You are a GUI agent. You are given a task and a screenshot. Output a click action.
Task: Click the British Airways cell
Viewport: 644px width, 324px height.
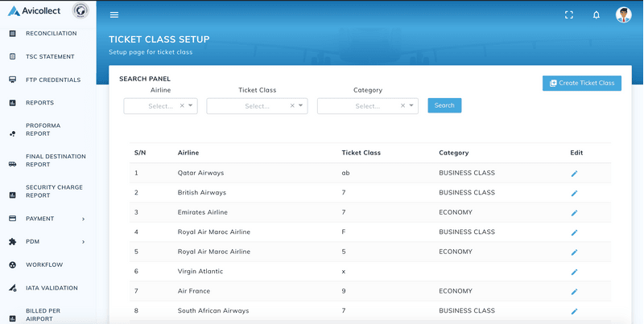coord(202,192)
